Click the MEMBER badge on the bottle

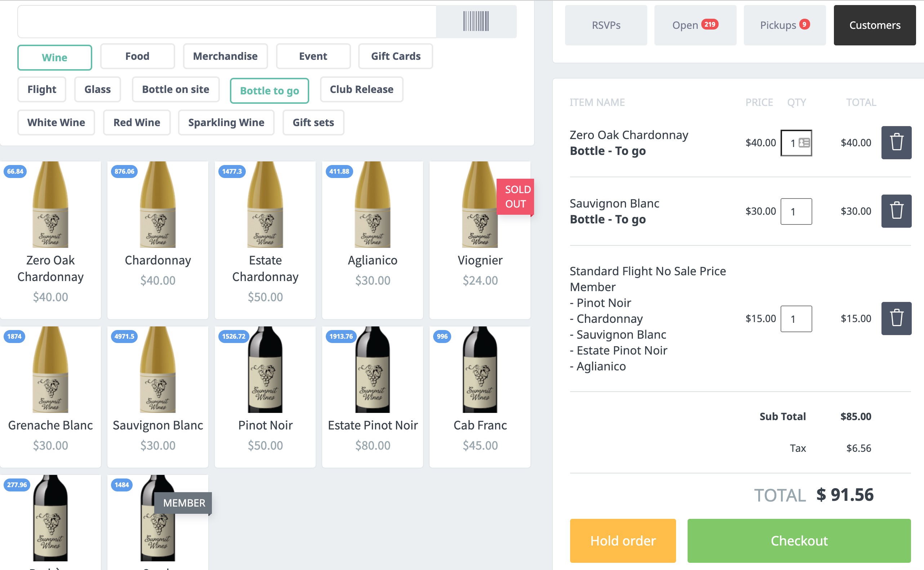pos(183,503)
